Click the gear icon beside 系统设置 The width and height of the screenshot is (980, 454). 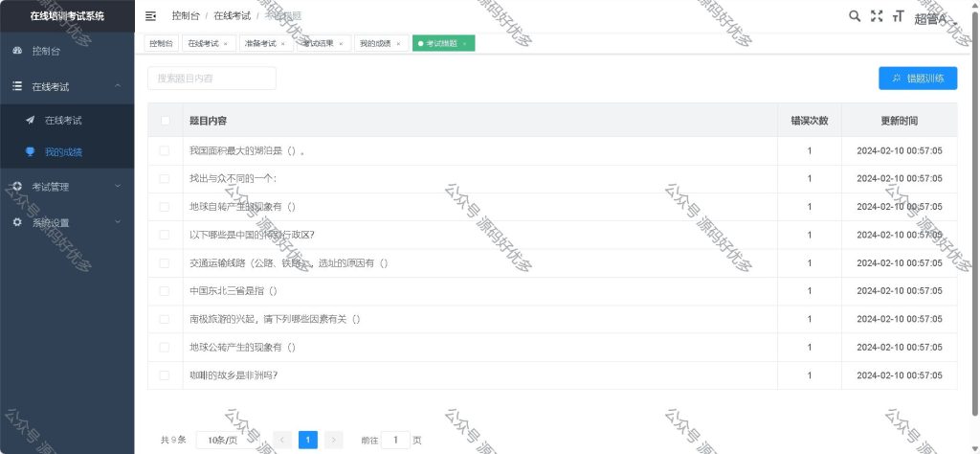(x=17, y=222)
